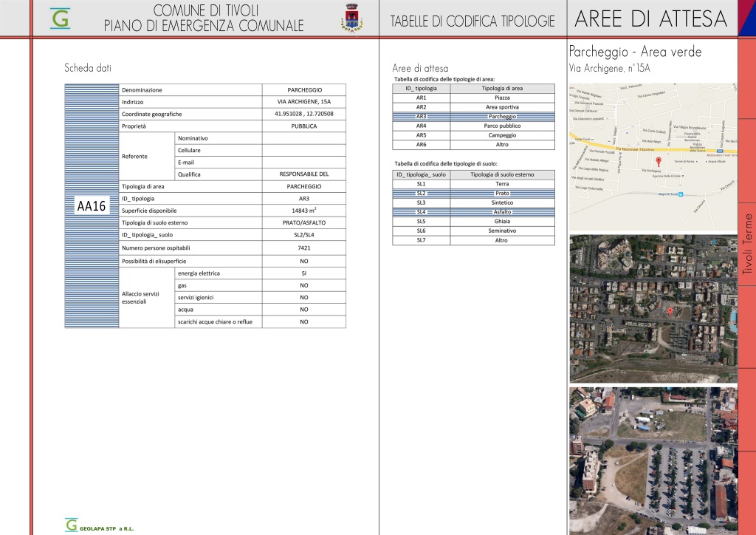Screen dimensions: 756x535
Task: Click the 'Sintetico' soil cell
Action: tap(502, 202)
